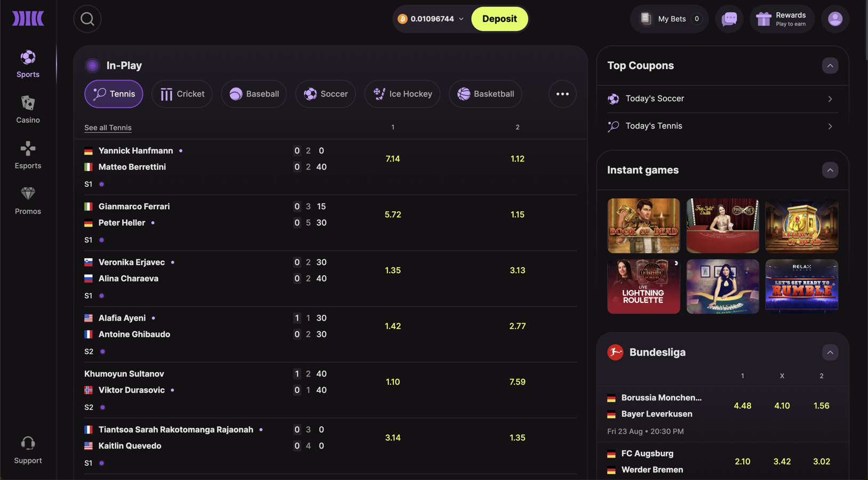868x480 pixels.
Task: Open the Book of Dead game thumbnail
Action: (x=643, y=226)
